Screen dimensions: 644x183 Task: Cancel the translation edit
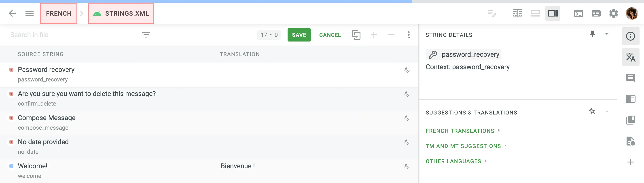pos(330,35)
